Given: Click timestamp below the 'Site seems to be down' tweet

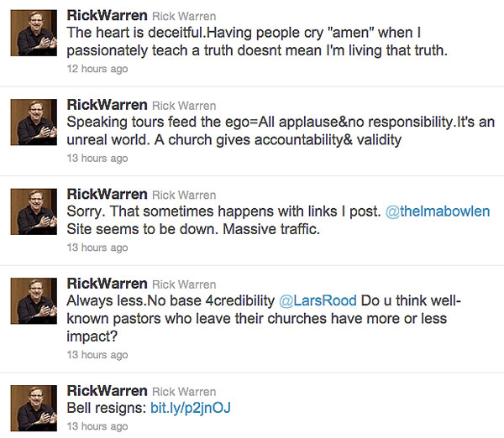Looking at the screenshot, I should tap(97, 248).
